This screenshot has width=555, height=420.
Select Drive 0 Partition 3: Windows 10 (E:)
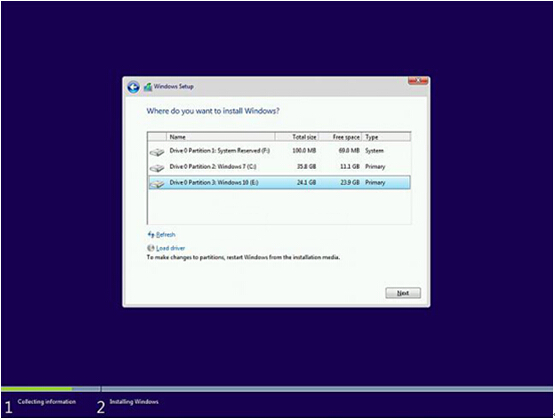pyautogui.click(x=279, y=183)
